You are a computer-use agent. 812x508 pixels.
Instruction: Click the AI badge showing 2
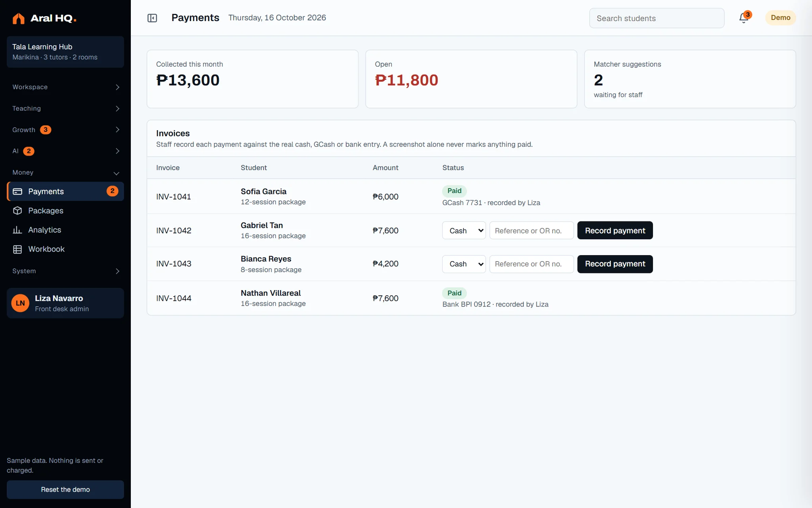(x=29, y=151)
